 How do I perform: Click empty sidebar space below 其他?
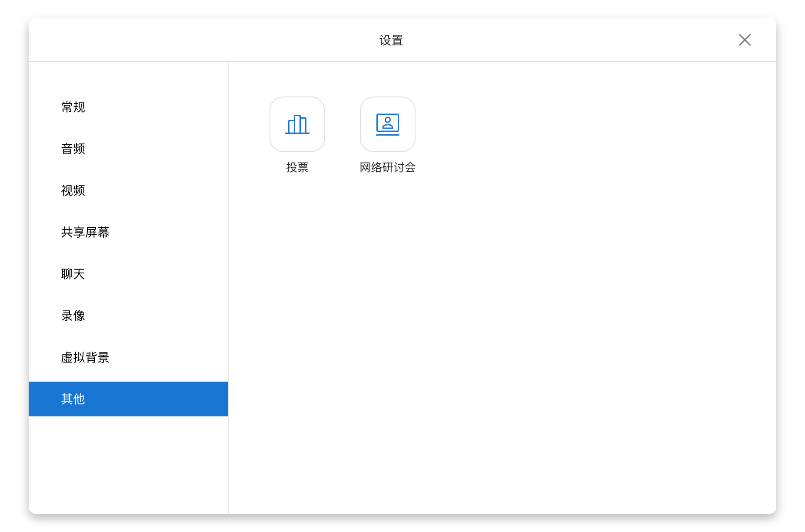[128, 465]
